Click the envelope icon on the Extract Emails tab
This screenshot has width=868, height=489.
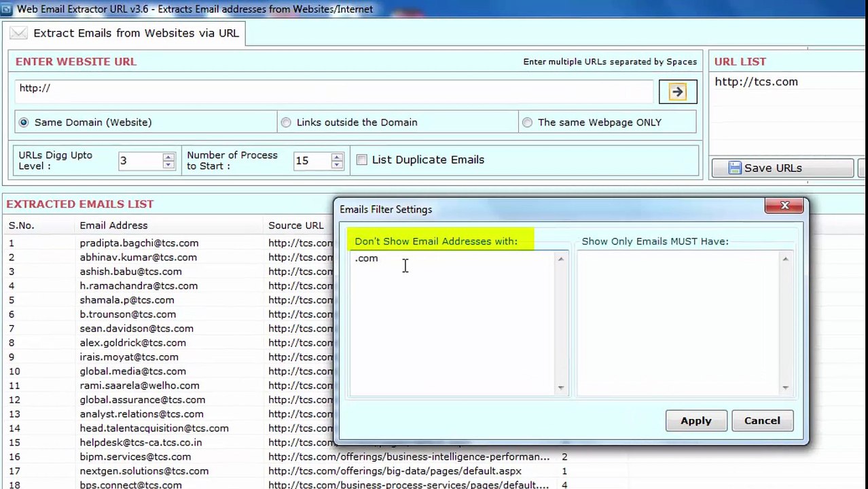[19, 33]
